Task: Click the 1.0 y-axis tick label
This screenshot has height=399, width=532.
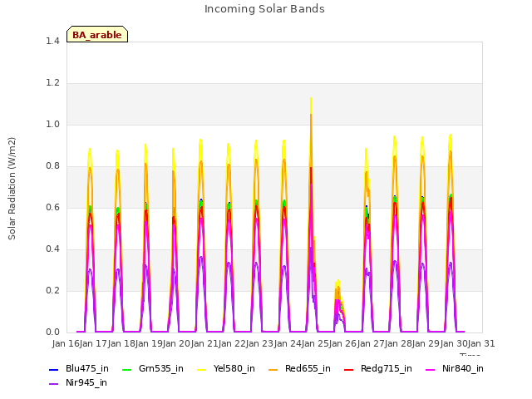Action: (x=52, y=124)
